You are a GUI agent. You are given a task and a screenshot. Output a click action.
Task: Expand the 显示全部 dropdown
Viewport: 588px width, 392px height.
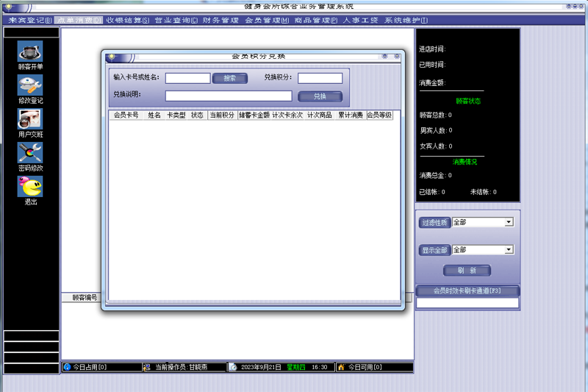tap(508, 250)
